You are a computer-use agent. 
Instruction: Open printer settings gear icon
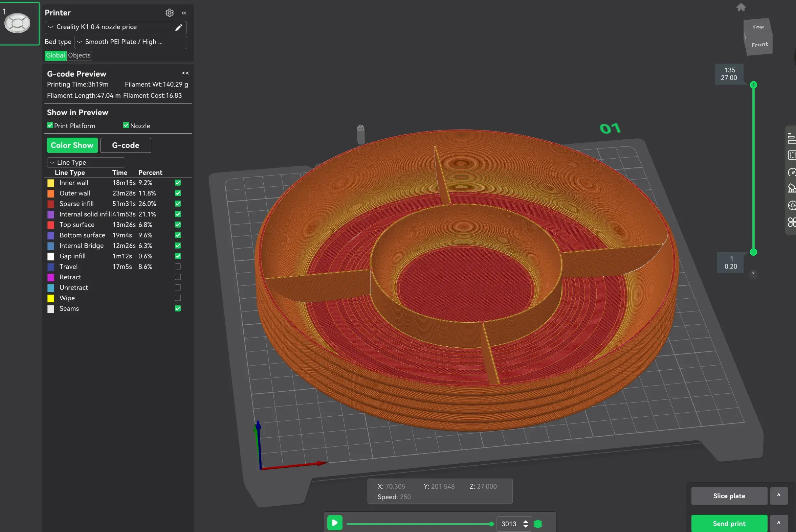pyautogui.click(x=169, y=13)
